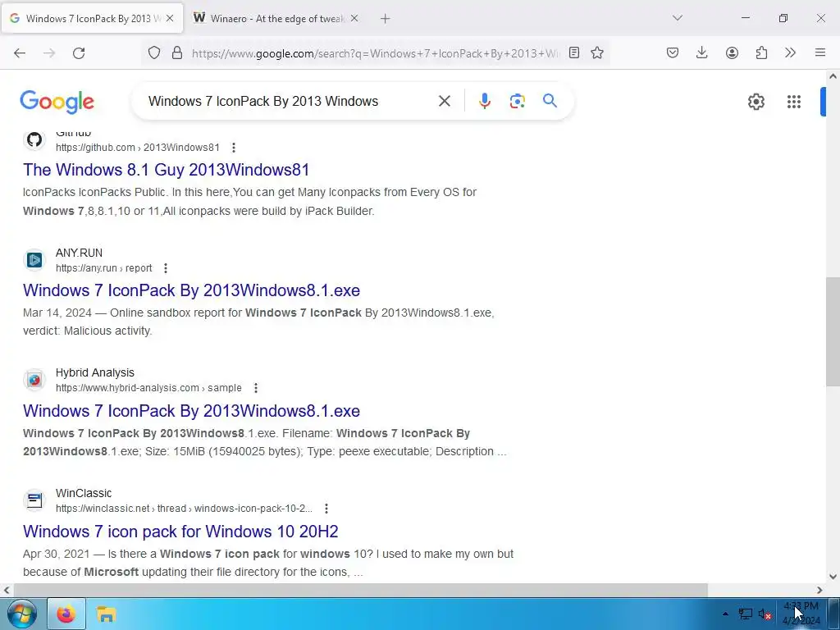Open the ANY.RUN Windows 7 IconPack report

[x=191, y=290]
